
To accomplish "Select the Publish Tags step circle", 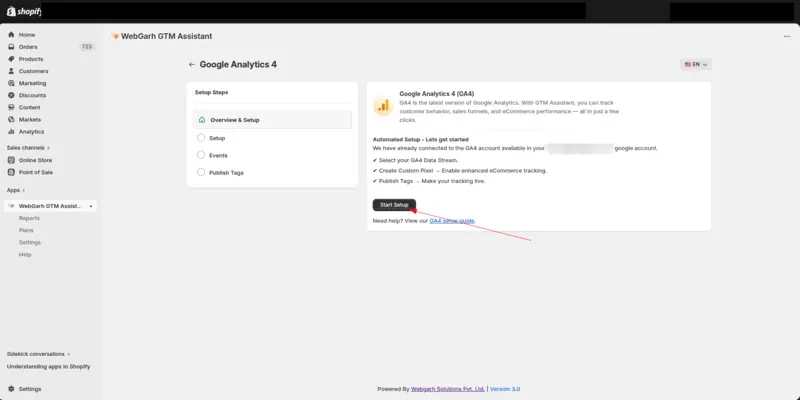I will point(201,172).
